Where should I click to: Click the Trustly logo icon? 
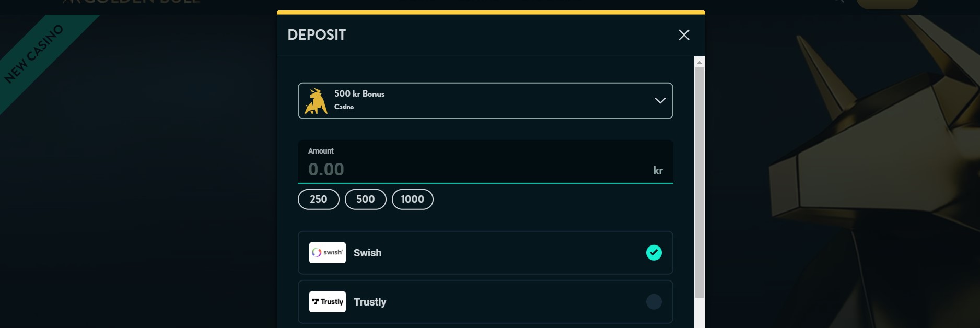click(327, 302)
